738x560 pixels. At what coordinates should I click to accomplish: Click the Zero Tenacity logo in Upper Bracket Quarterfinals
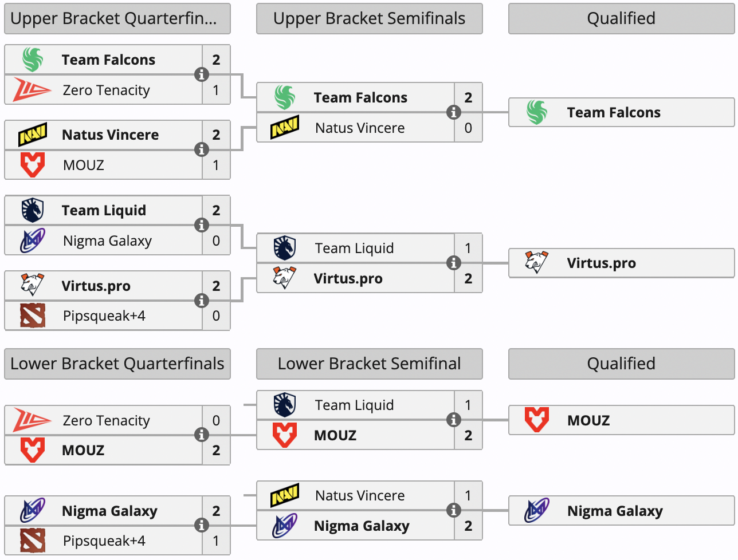point(32,90)
